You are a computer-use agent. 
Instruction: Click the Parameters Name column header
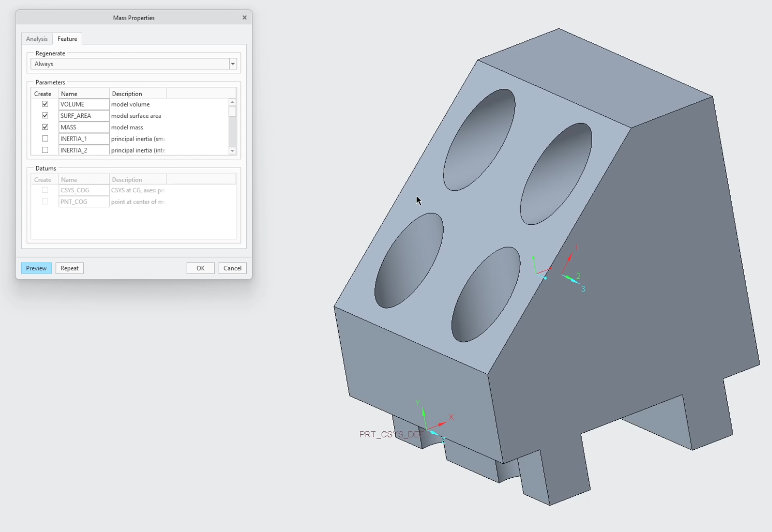point(84,94)
